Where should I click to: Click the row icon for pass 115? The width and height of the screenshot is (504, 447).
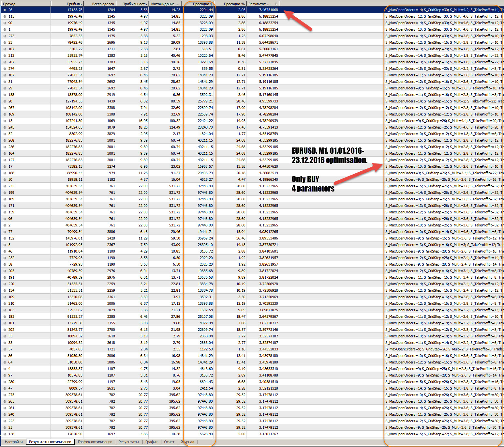point(5,16)
